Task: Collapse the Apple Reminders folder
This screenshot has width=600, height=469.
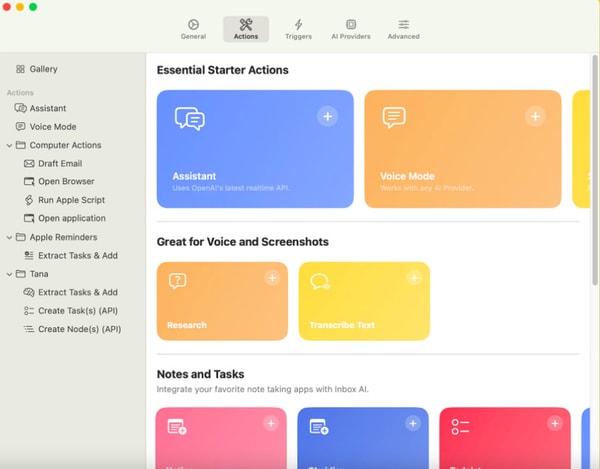Action: (9, 237)
